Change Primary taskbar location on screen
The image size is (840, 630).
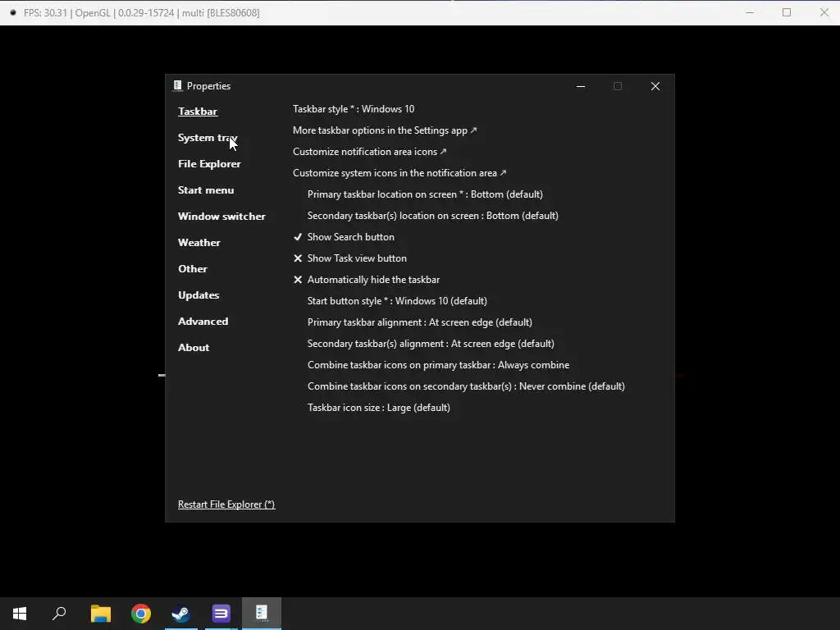[425, 194]
